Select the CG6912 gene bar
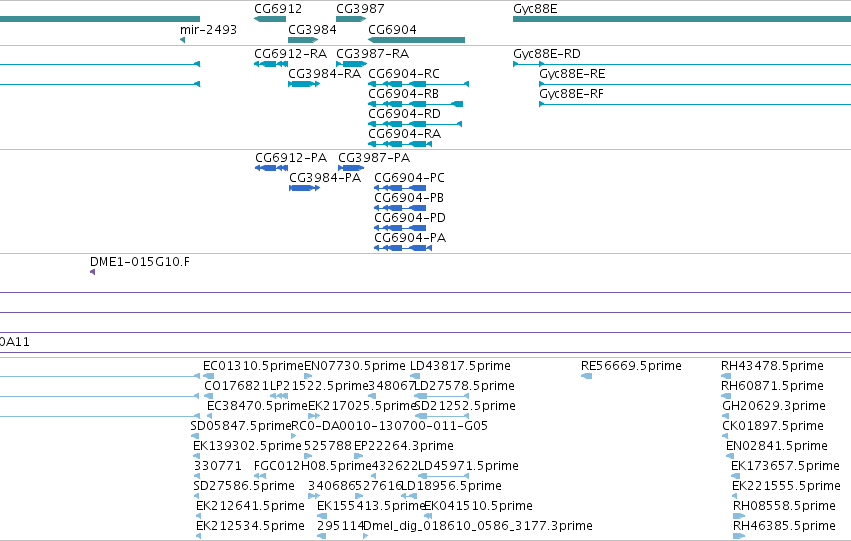Screen dimensions: 851x541 (x=270, y=19)
